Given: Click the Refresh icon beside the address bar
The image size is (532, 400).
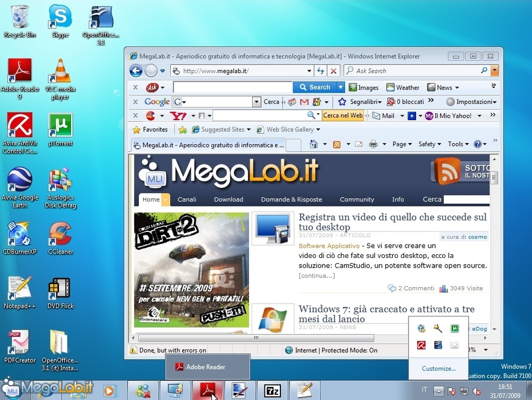Looking at the screenshot, I should [321, 71].
